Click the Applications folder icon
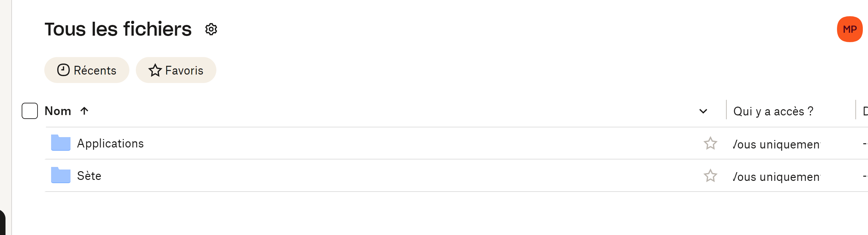 click(61, 143)
